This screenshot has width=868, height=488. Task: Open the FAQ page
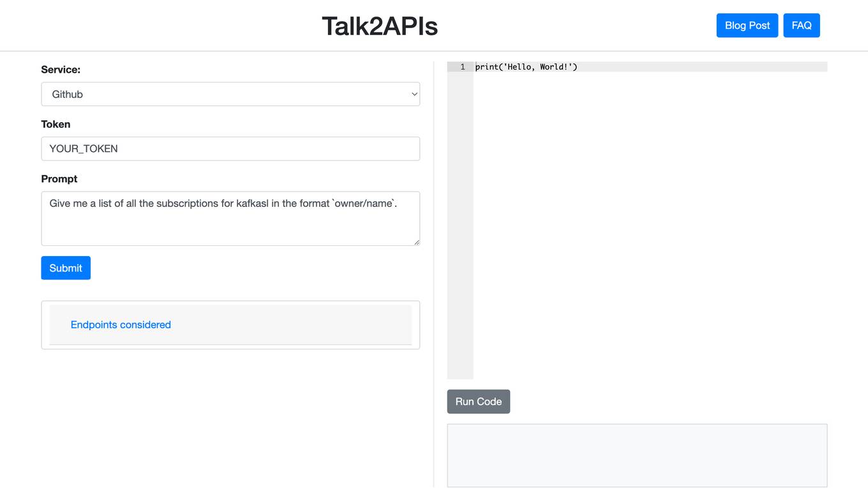801,26
